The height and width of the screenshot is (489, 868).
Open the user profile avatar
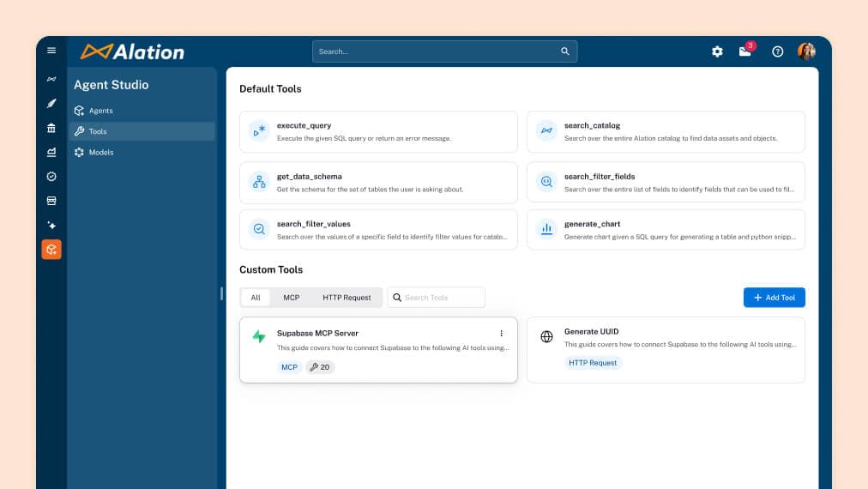click(805, 51)
